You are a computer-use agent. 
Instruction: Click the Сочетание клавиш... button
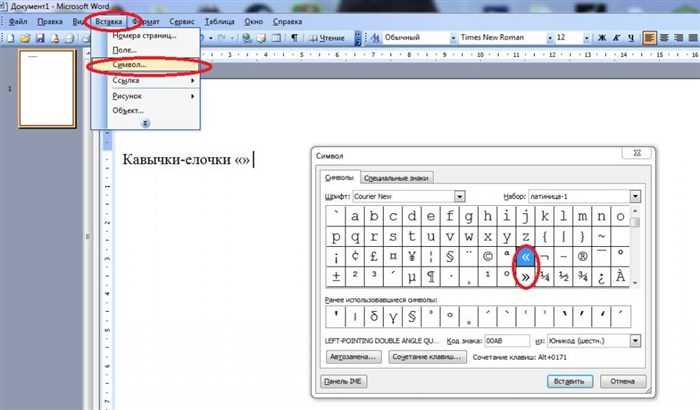[427, 357]
